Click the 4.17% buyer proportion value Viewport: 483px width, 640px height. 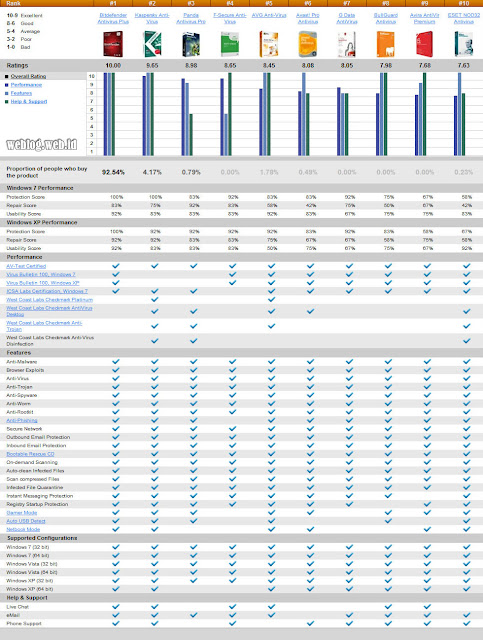pyautogui.click(x=152, y=172)
